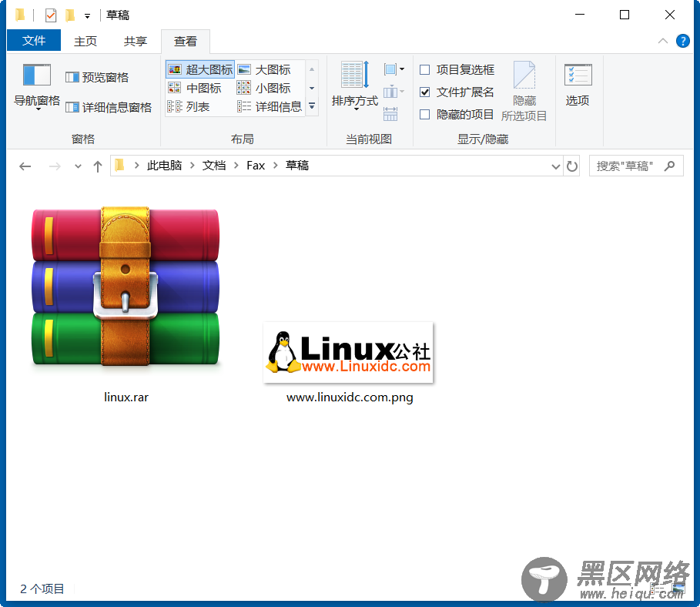Open the help question mark icon
The width and height of the screenshot is (700, 607).
(x=682, y=41)
